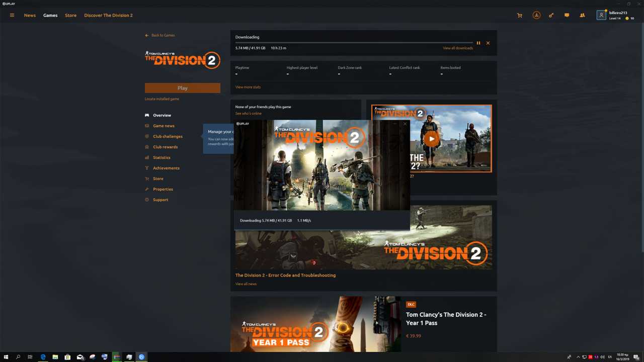
Task: Open Club challenges in the sidebar
Action: (x=168, y=136)
